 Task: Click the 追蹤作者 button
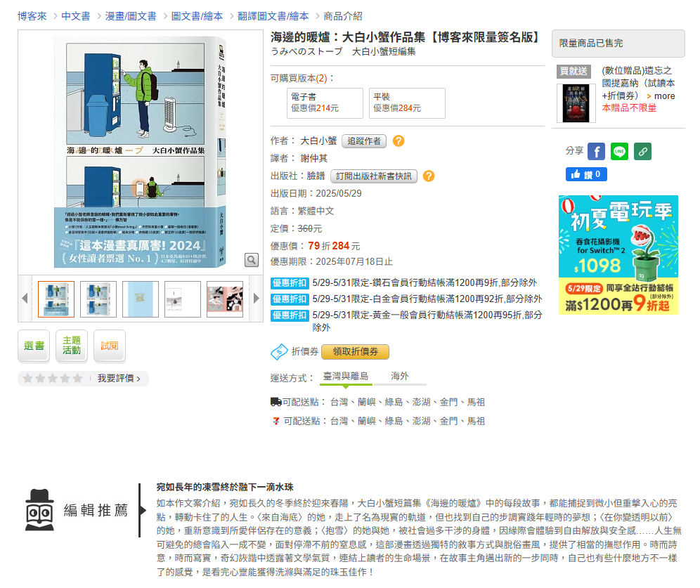tap(364, 141)
